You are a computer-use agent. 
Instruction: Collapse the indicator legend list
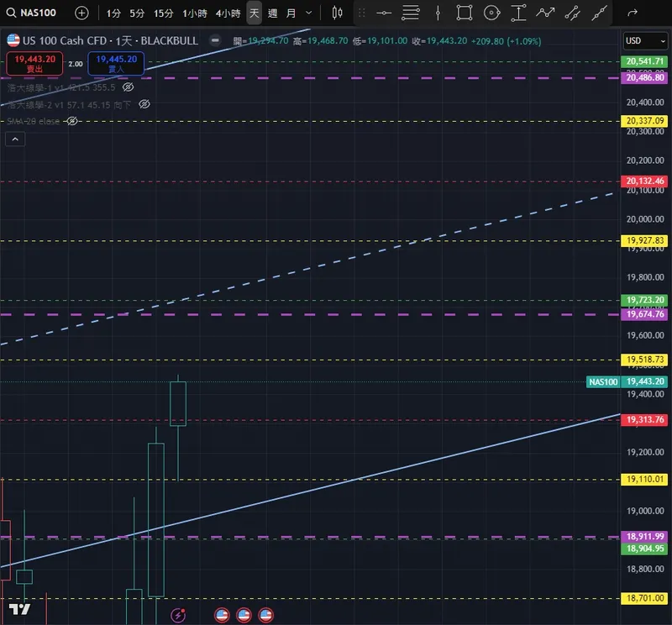[15, 139]
